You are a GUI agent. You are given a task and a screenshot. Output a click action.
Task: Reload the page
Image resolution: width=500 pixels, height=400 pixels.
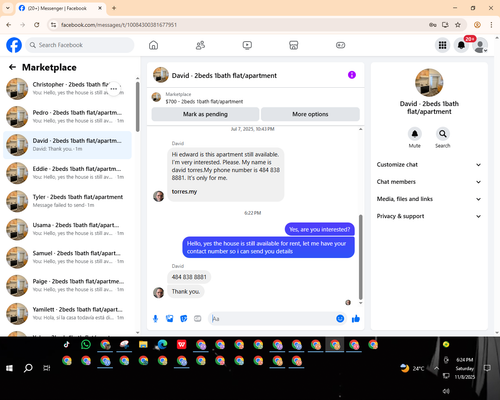[x=37, y=25]
